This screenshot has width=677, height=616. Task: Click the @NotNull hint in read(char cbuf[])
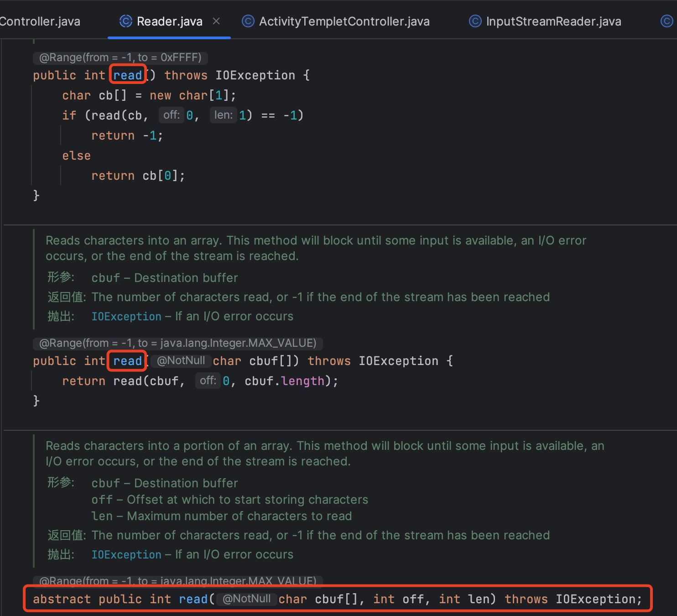181,361
